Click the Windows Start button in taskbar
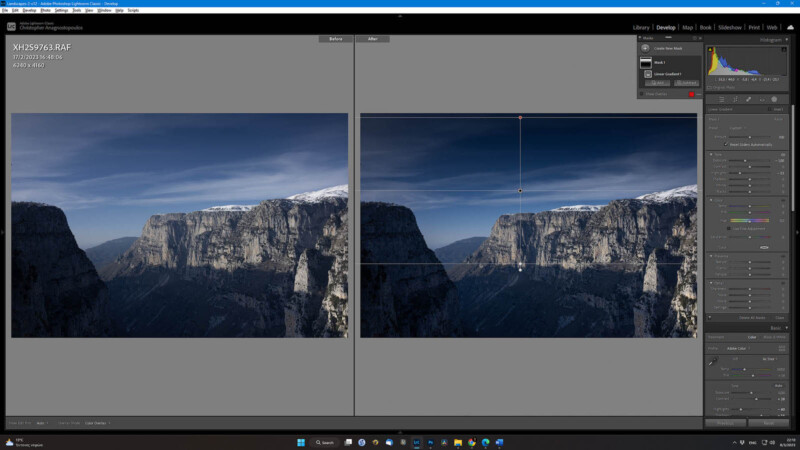800x450 pixels. click(x=299, y=441)
